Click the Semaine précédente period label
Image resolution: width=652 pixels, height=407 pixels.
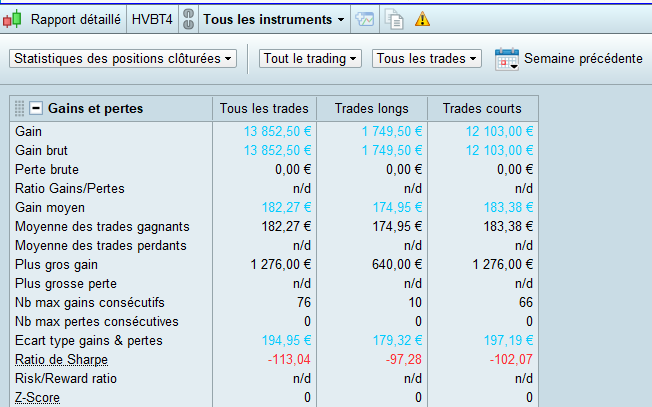tap(583, 59)
